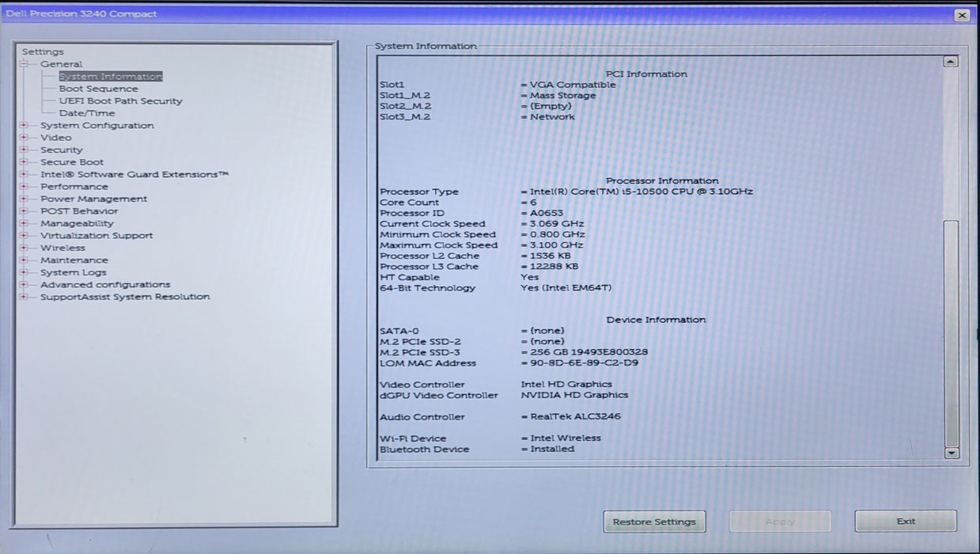Expand the Power Management node

(x=24, y=199)
